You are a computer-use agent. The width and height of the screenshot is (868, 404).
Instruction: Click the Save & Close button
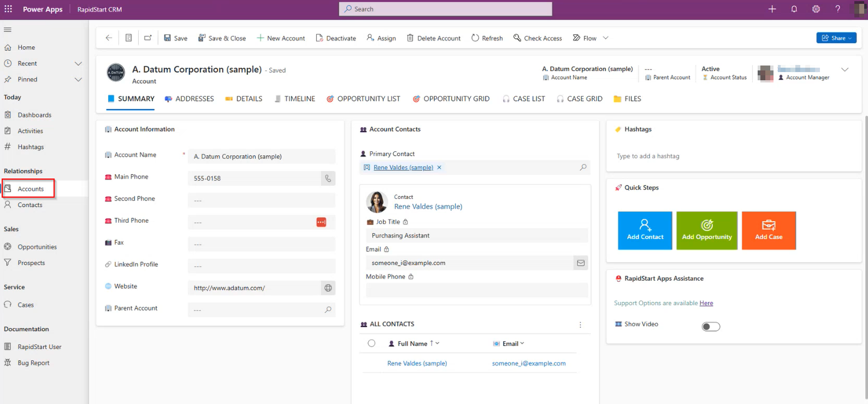tap(222, 38)
